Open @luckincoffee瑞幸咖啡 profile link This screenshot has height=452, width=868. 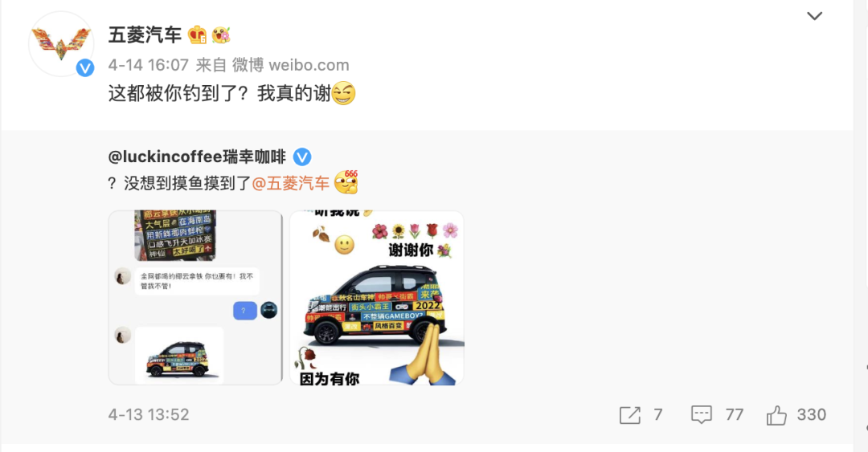(x=197, y=157)
